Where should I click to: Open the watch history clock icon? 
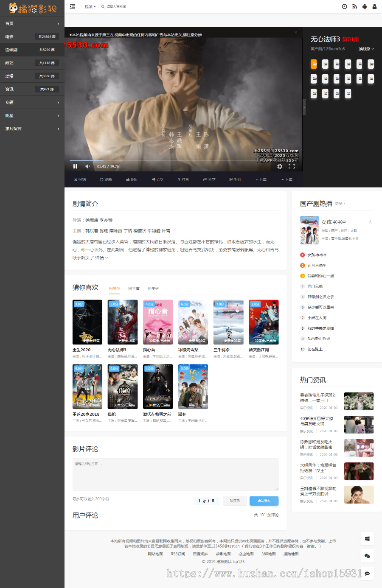pyautogui.click(x=344, y=6)
